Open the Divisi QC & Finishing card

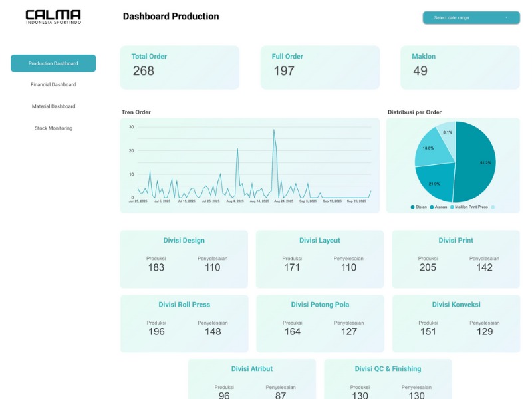pos(388,380)
